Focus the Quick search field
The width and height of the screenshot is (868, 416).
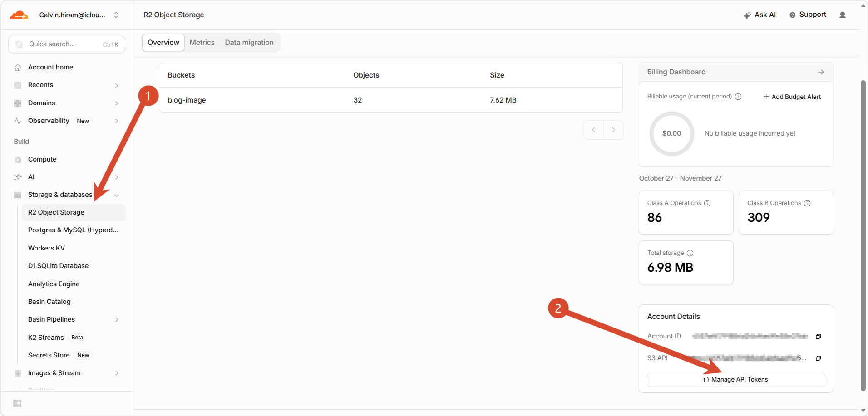[x=67, y=44]
